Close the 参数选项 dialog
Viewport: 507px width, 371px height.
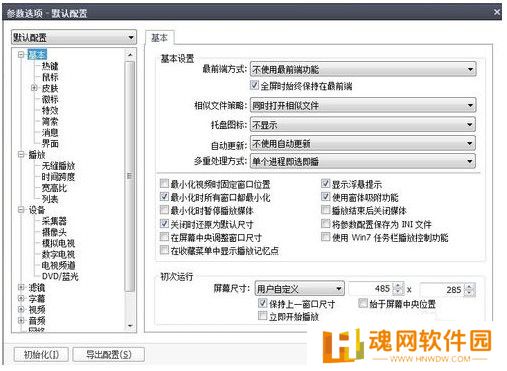497,12
